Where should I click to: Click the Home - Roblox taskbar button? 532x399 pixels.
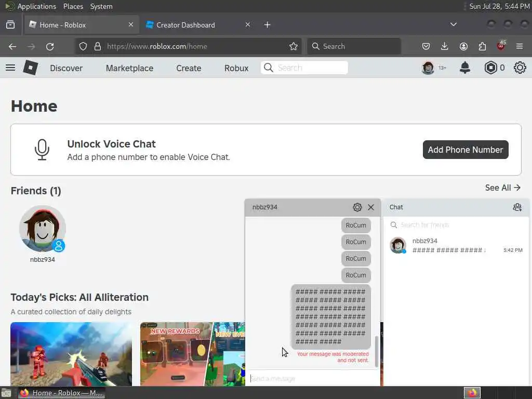61,393
